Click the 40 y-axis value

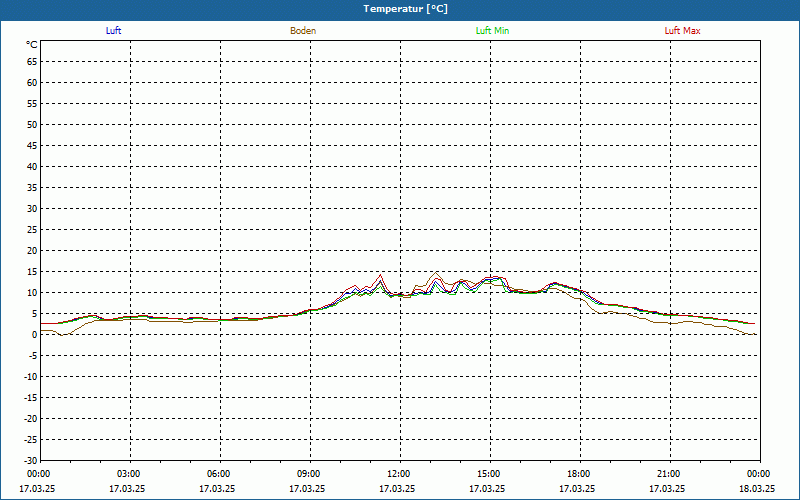[32, 167]
